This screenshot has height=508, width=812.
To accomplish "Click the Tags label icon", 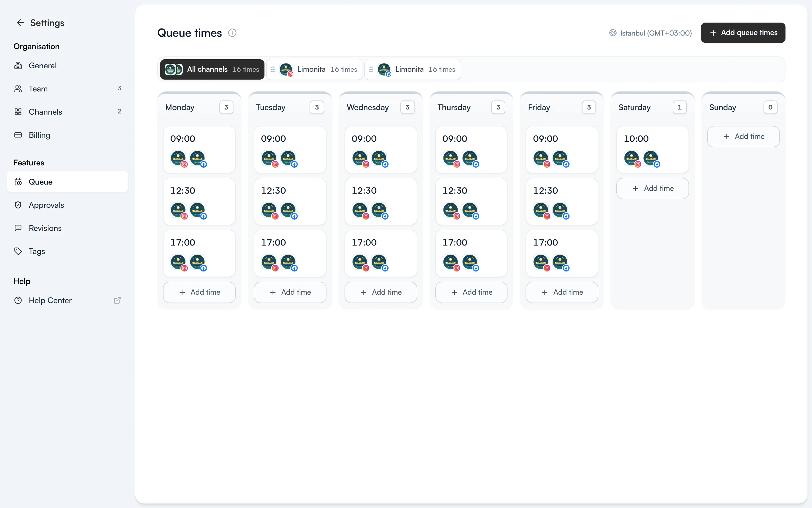I will point(18,251).
